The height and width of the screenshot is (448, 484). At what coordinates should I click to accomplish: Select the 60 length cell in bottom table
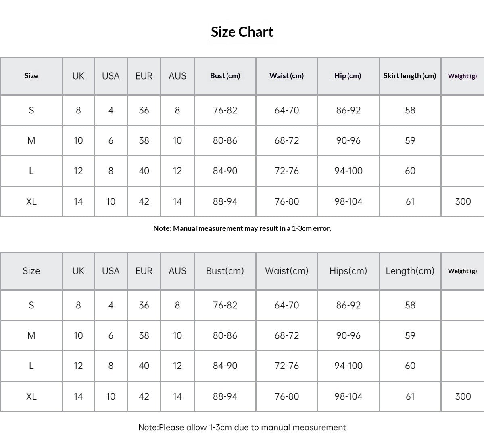[x=410, y=366]
